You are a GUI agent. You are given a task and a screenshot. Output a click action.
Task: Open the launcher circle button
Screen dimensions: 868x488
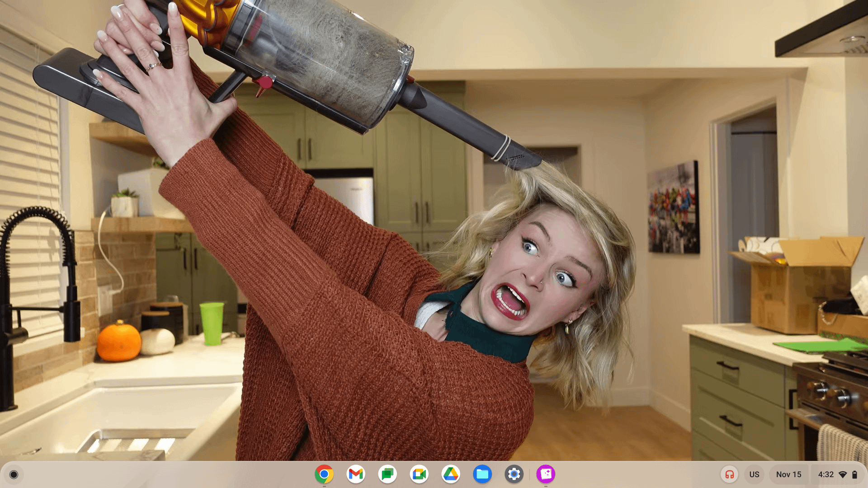coord(14,474)
